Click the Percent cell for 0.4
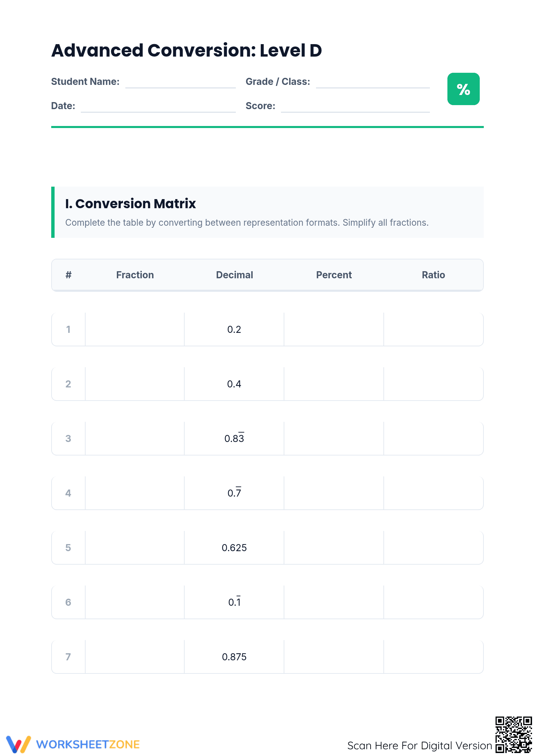The width and height of the screenshot is (535, 756). [334, 384]
